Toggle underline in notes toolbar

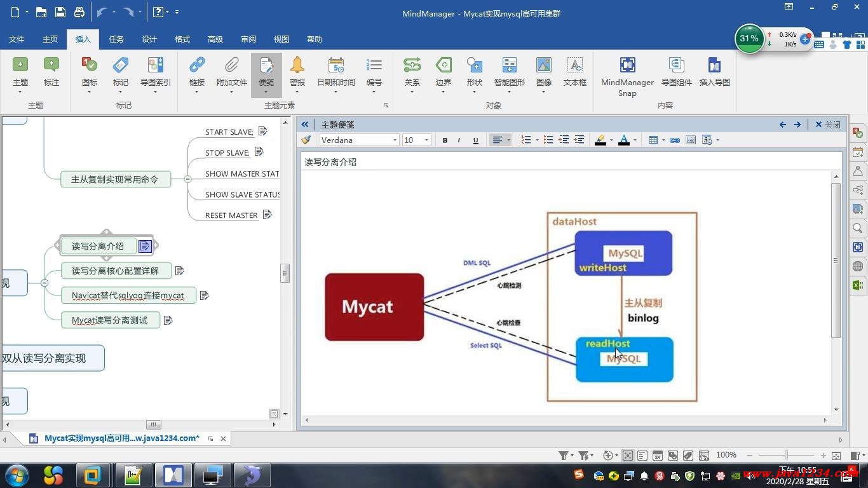pyautogui.click(x=475, y=140)
